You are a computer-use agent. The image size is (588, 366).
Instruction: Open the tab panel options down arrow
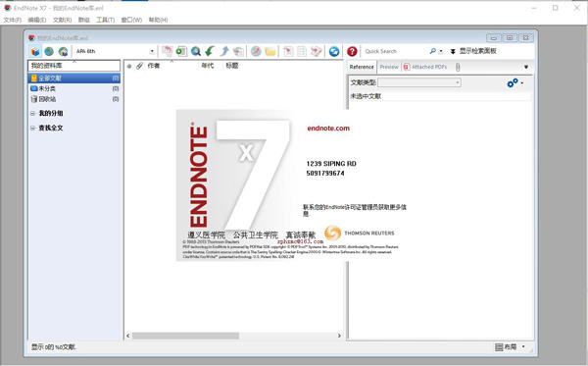526,67
